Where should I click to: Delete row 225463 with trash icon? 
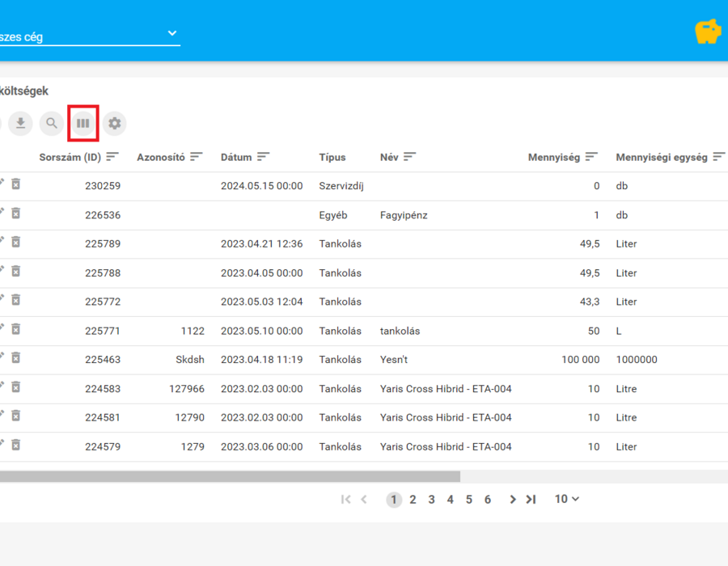[x=16, y=358]
